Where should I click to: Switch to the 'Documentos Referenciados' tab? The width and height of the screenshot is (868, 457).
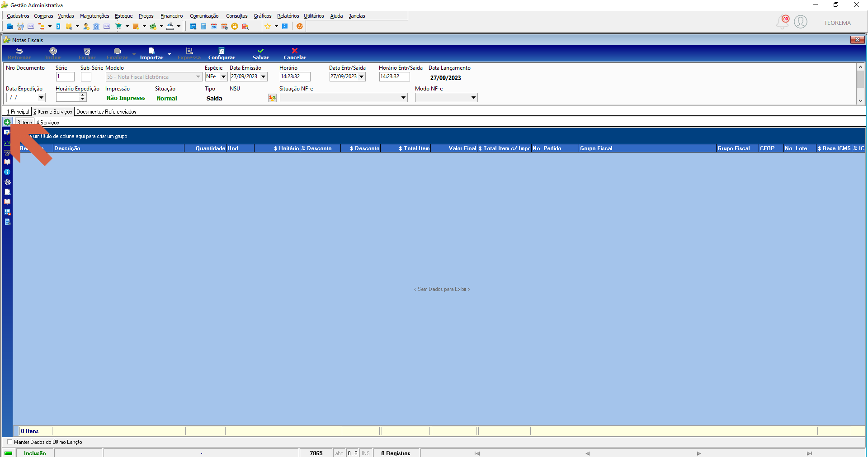(x=106, y=112)
